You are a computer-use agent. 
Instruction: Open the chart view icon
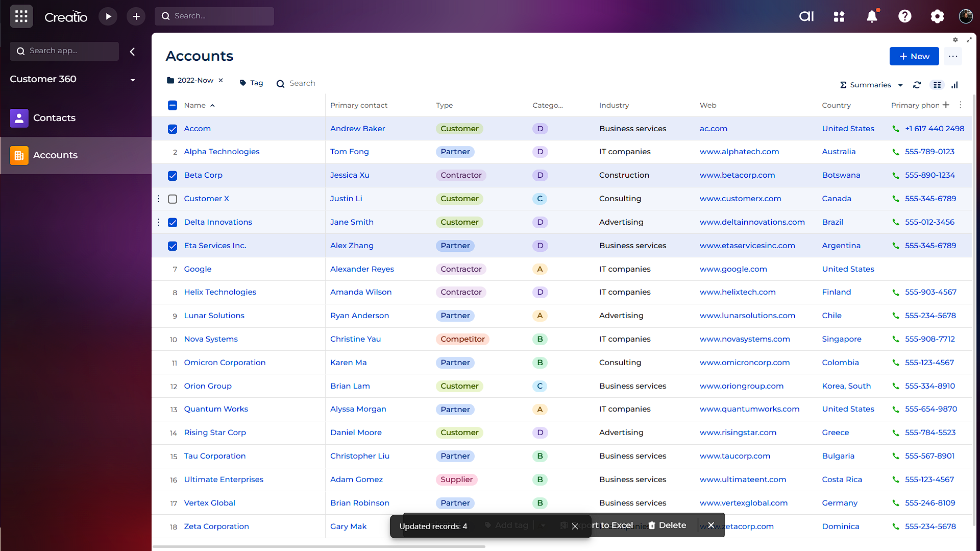(x=954, y=85)
